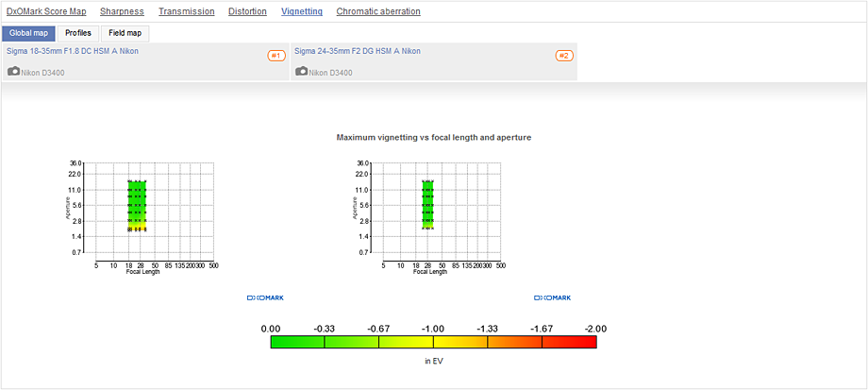
Task: Click the -1.00 to -1.33 yellow legend segment
Action: (460, 342)
